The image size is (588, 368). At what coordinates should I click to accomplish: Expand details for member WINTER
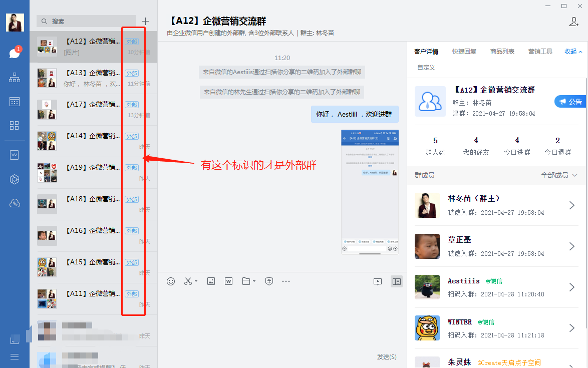pos(571,328)
